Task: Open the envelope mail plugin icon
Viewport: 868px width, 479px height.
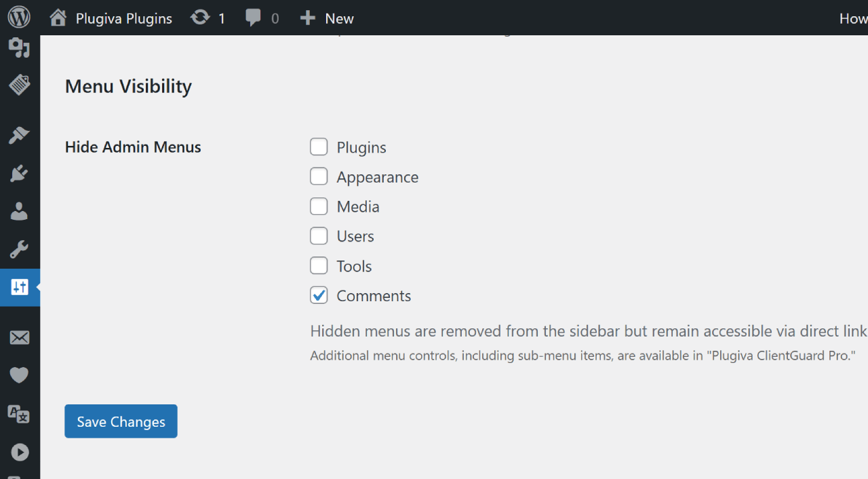Action: click(x=18, y=337)
